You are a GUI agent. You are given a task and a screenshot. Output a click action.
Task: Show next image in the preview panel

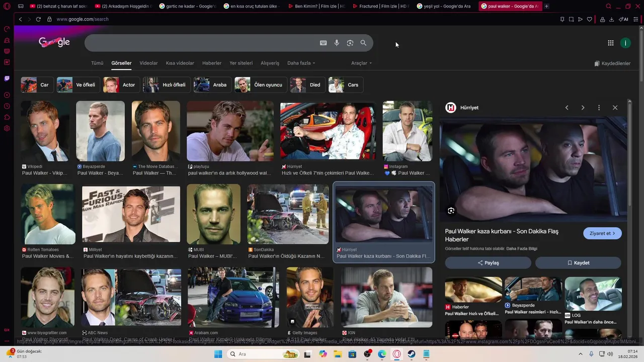point(583,108)
